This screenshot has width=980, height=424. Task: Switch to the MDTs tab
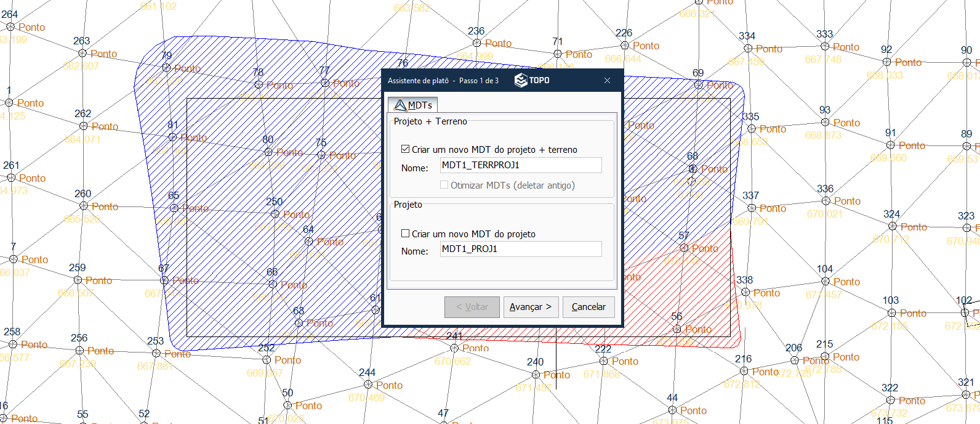(412, 105)
